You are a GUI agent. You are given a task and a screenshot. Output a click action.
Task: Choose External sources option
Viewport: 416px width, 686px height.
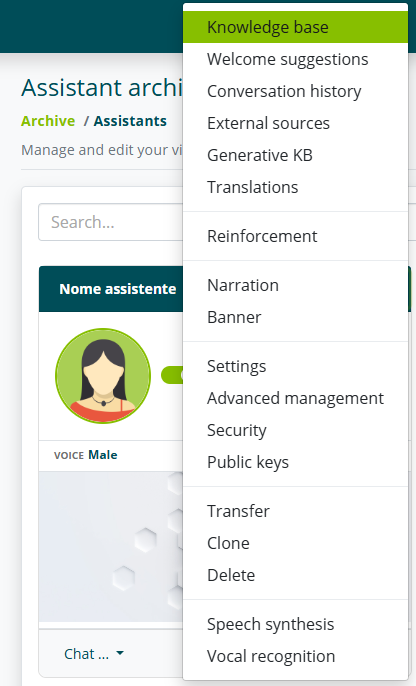click(x=296, y=123)
